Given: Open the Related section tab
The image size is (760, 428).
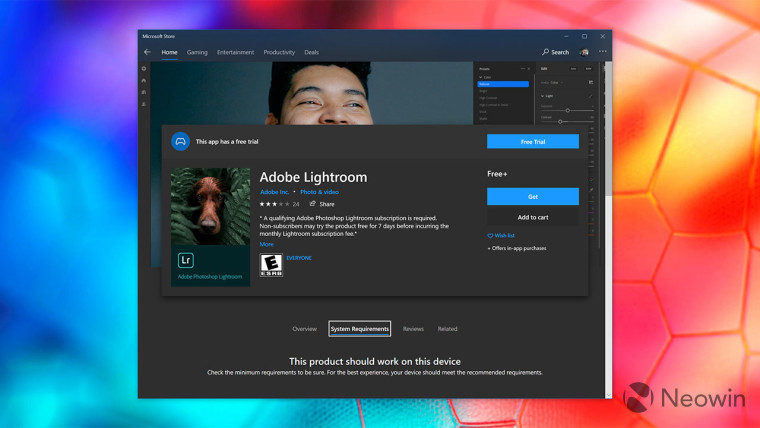Looking at the screenshot, I should pyautogui.click(x=447, y=329).
